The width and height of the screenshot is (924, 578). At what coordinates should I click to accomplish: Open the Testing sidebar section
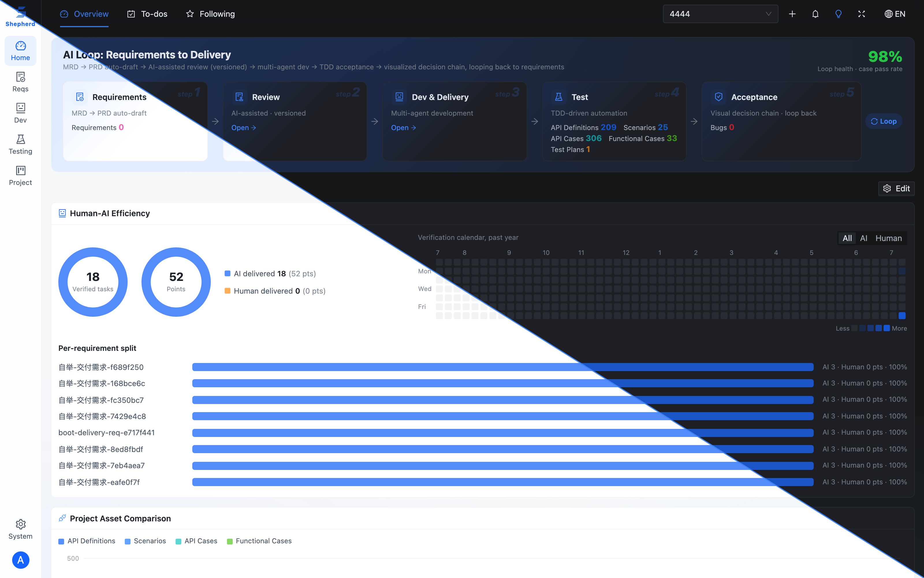click(21, 144)
